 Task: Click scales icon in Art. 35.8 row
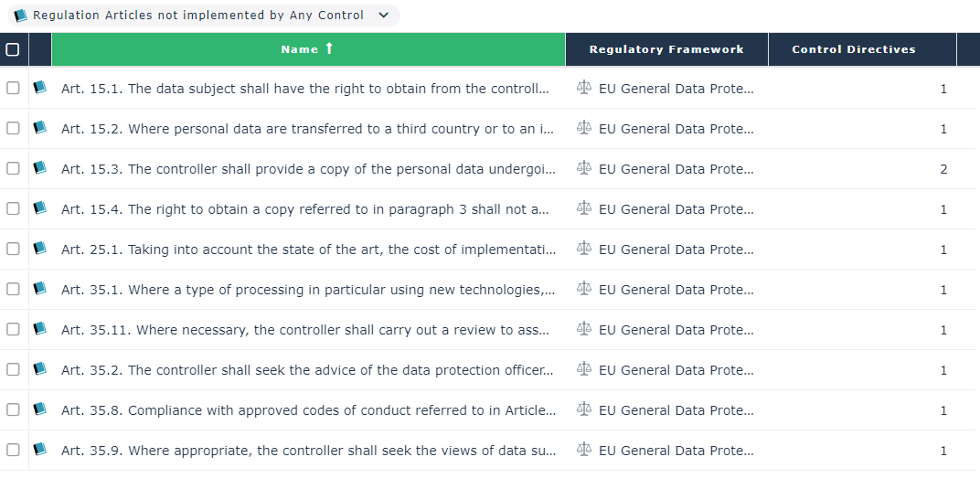584,409
